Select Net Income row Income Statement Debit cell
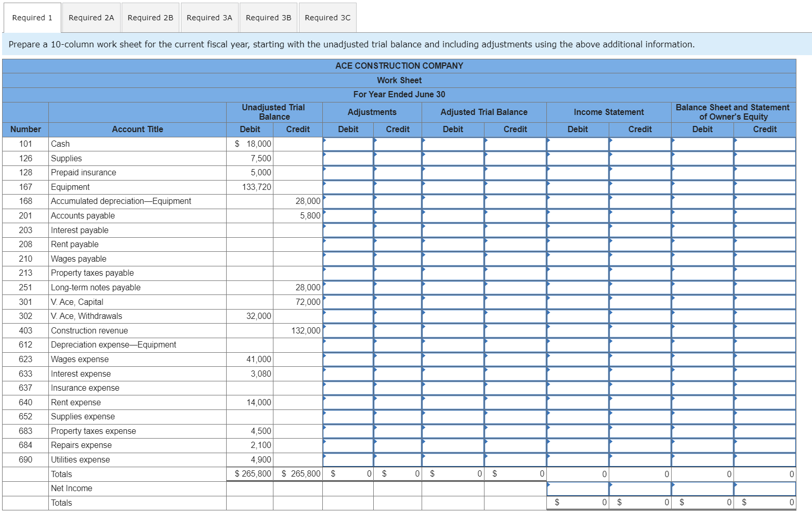 pos(578,489)
